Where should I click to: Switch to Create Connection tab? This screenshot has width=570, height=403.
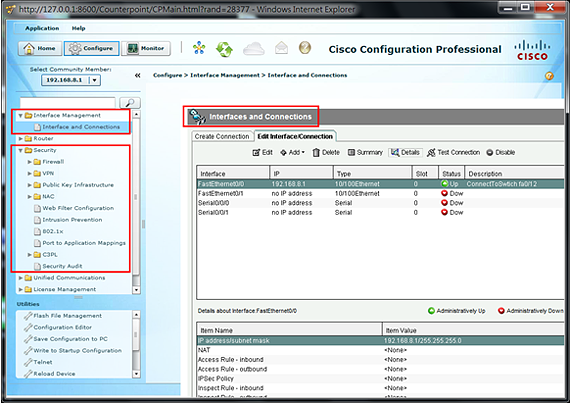222,136
